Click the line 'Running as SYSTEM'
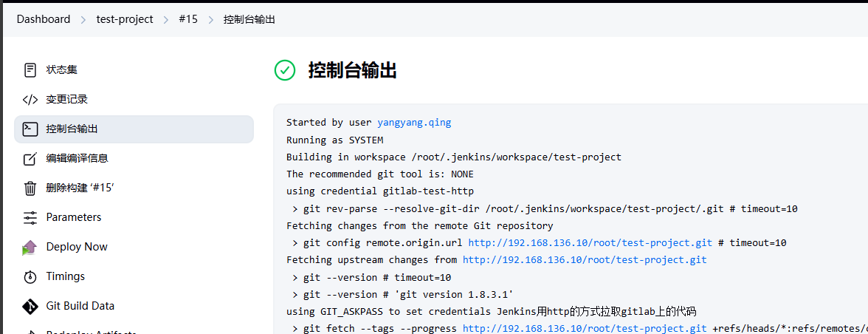Image resolution: width=868 pixels, height=334 pixels. click(335, 140)
